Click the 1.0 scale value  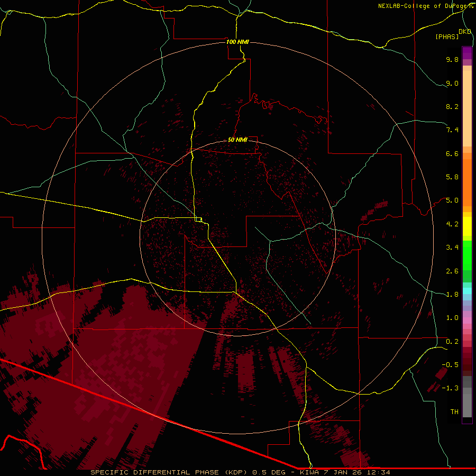[452, 318]
